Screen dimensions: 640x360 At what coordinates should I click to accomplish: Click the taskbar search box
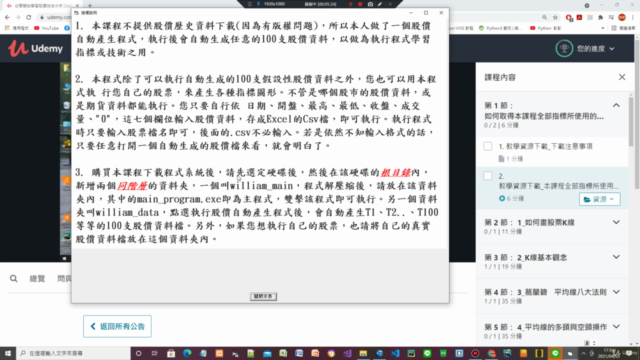pyautogui.click(x=73, y=353)
